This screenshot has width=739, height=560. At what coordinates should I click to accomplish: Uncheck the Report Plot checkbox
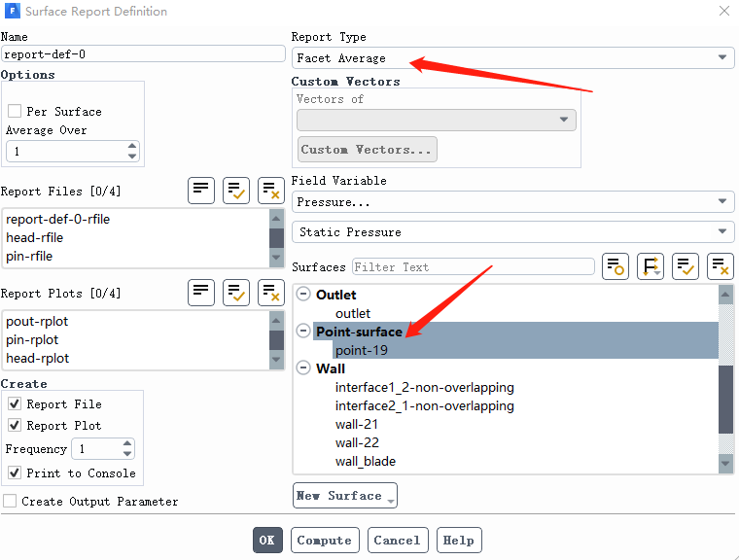tap(15, 426)
